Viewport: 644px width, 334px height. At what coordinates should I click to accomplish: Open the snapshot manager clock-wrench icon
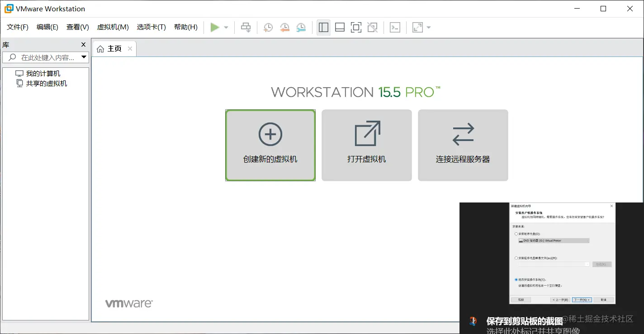[301, 28]
